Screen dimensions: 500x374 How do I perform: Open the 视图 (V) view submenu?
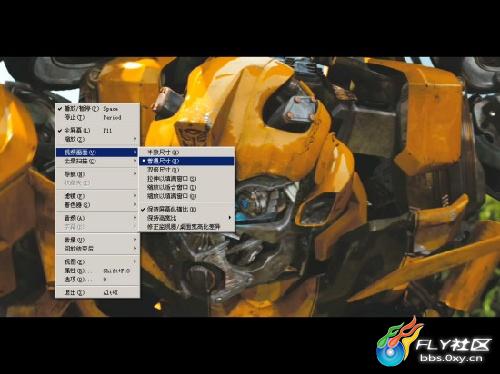pyautogui.click(x=97, y=262)
